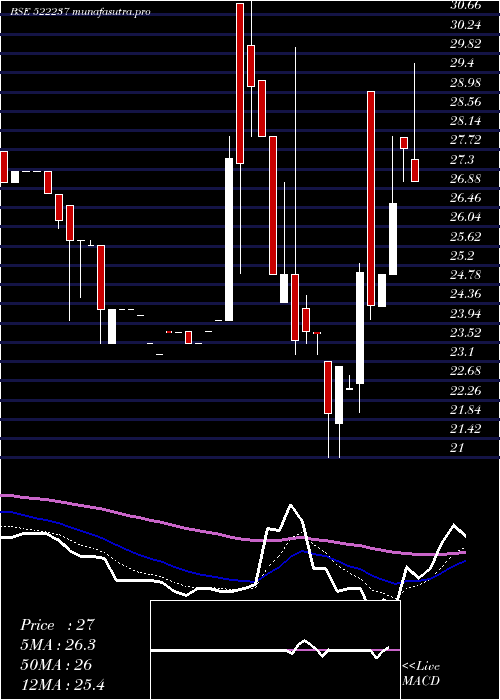Click the 21 price axis label

[458, 448]
